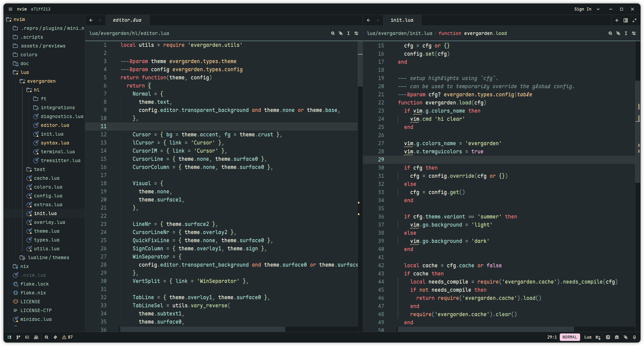Screen dimensions: 644x346
Task: Toggle the outline panel icon
Action: coord(27,337)
